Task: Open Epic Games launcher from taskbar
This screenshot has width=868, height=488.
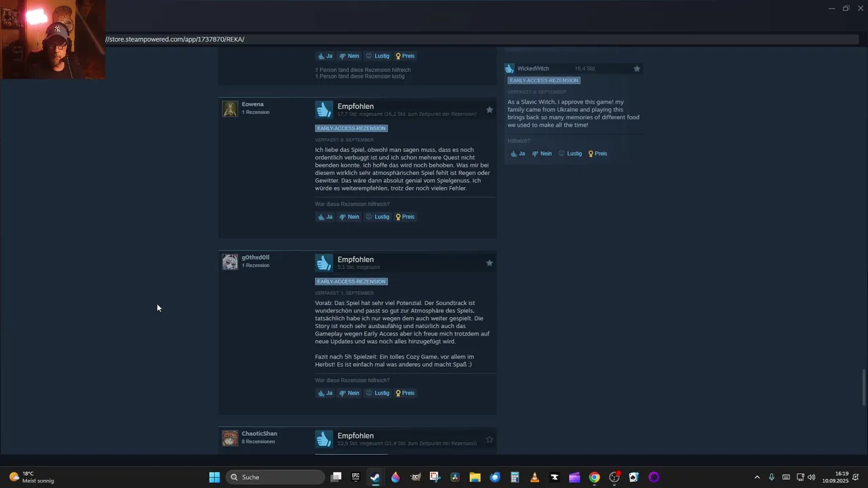Action: [355, 477]
